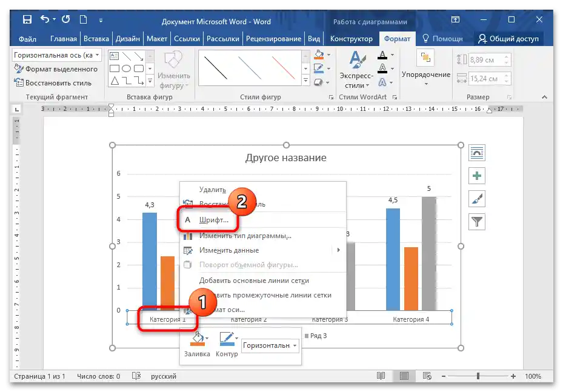This screenshot has width=563, height=392.
Task: Choose Добавить основные линии сетки
Action: pos(263,281)
